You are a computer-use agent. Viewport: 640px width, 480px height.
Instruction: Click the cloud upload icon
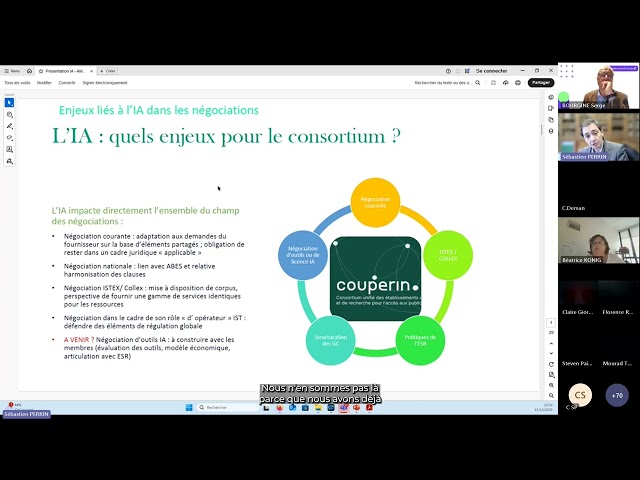point(506,83)
